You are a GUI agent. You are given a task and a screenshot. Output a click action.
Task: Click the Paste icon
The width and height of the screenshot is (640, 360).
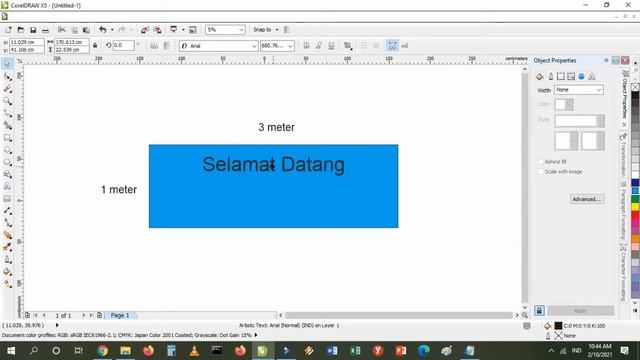[x=86, y=30]
